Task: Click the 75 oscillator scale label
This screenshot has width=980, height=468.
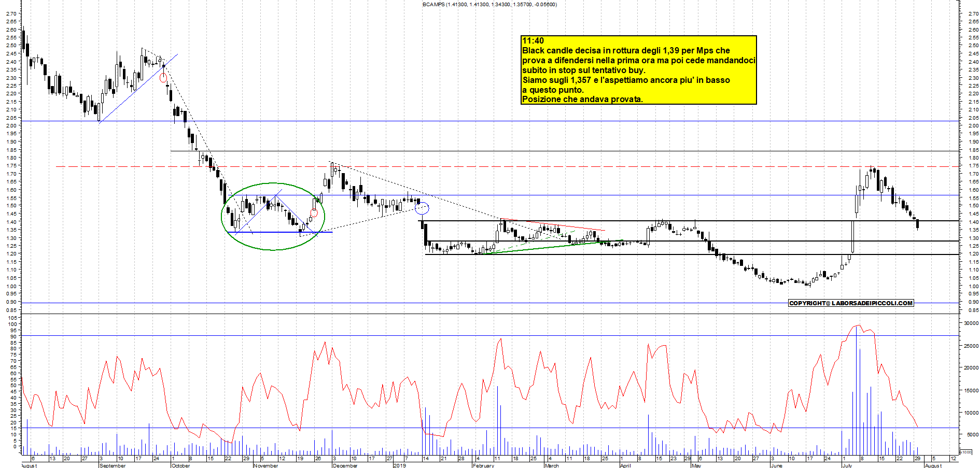Action: coord(13,354)
